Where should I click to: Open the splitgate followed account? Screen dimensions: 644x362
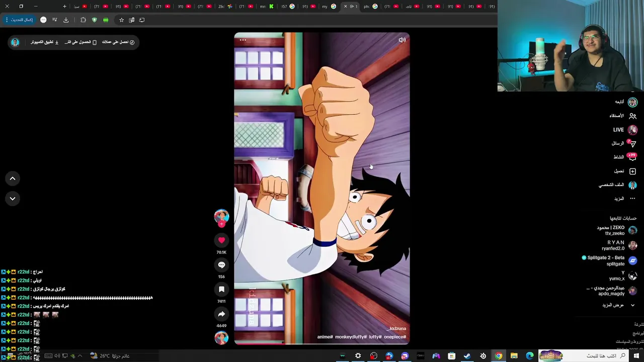point(609,260)
